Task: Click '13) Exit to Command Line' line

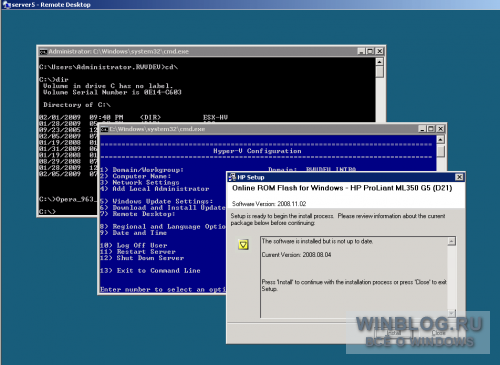Action: click(x=150, y=271)
